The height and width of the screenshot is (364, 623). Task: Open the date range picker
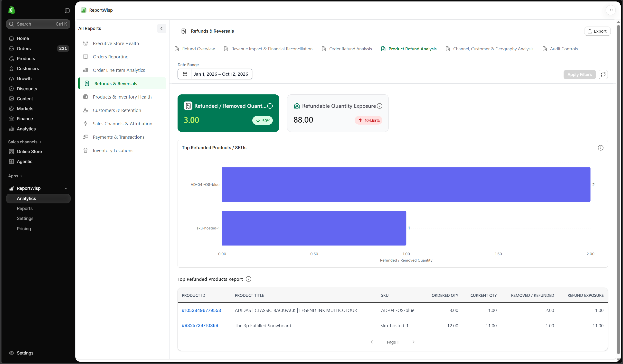point(215,74)
